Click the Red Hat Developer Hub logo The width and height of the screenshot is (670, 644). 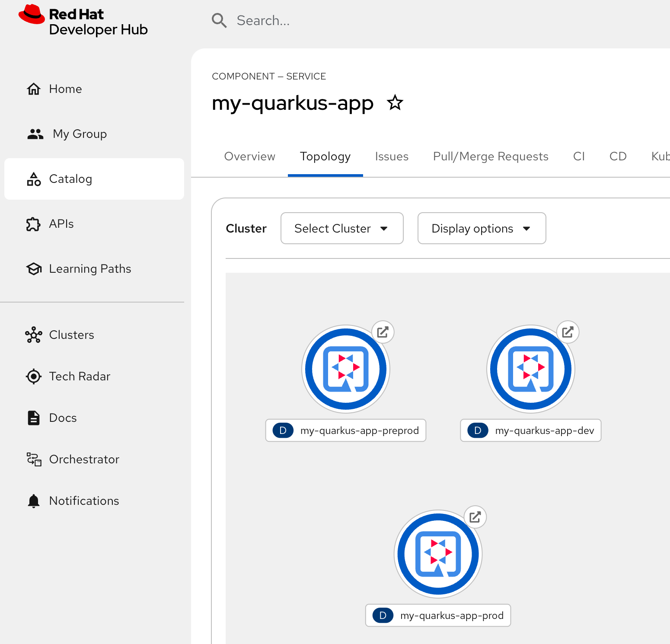pos(83,21)
